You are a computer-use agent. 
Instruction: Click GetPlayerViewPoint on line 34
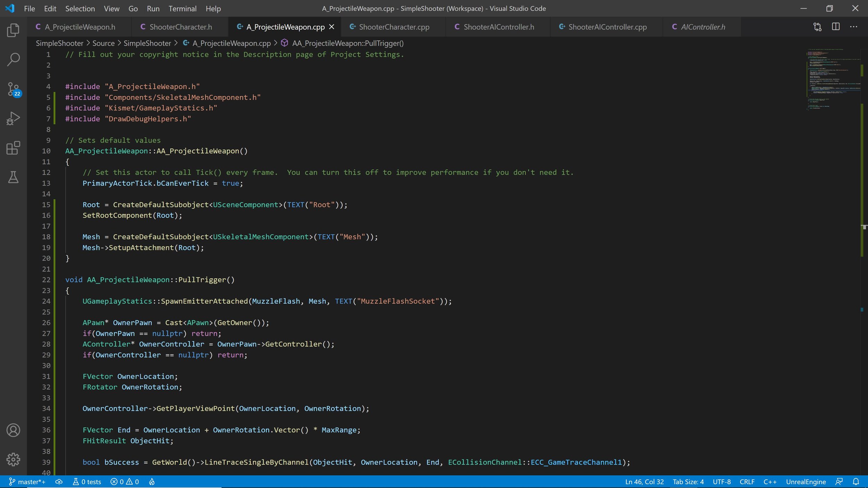pyautogui.click(x=195, y=409)
